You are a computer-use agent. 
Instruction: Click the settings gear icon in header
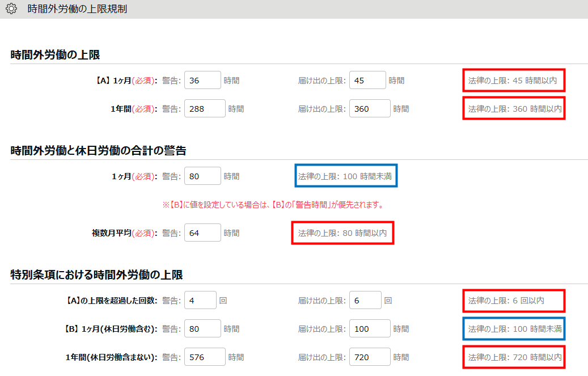pos(11,9)
